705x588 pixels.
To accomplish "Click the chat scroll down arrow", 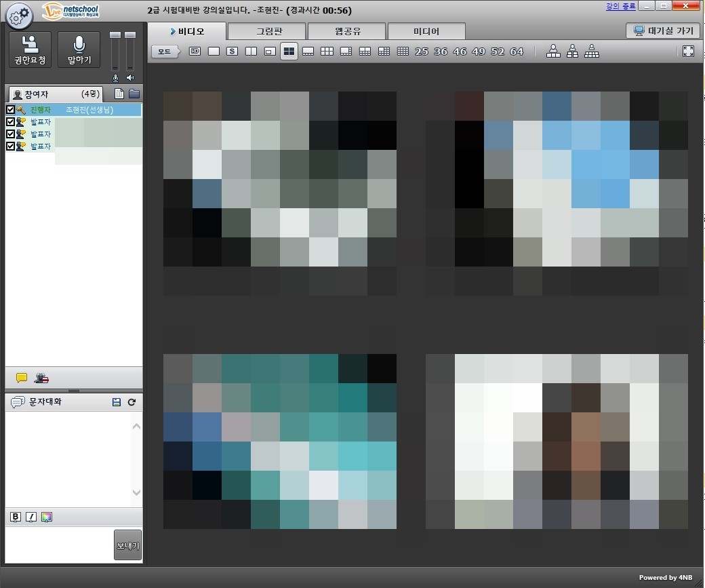I will [136, 492].
